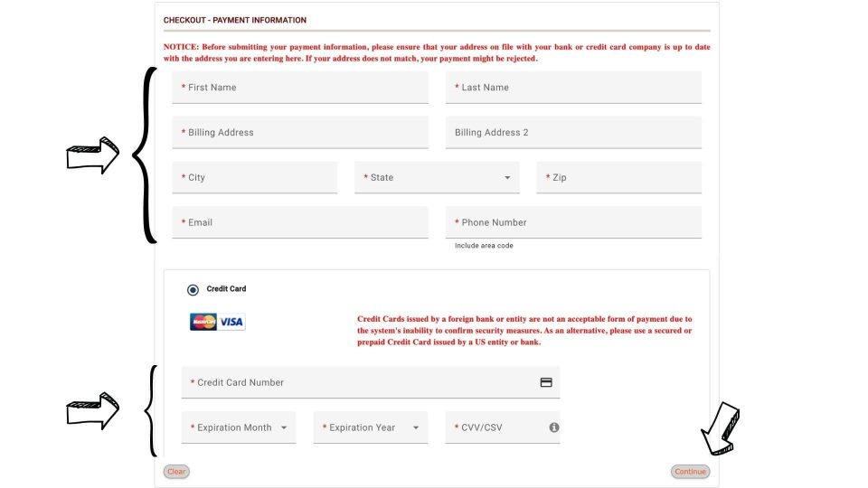Click into the Billing Address field
Viewport: 868px width, 488px height.
[300, 133]
